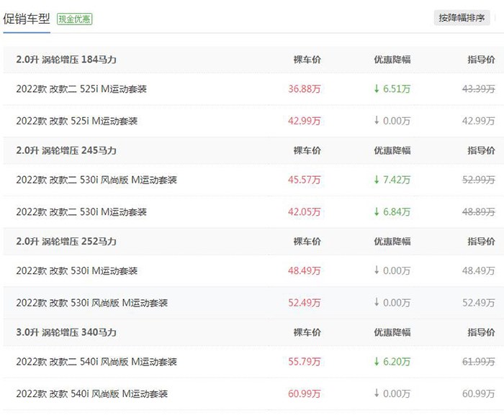The height and width of the screenshot is (420, 504).
Task: Click the 0.00万 discount in 改款 525i row
Action: pyautogui.click(x=397, y=121)
